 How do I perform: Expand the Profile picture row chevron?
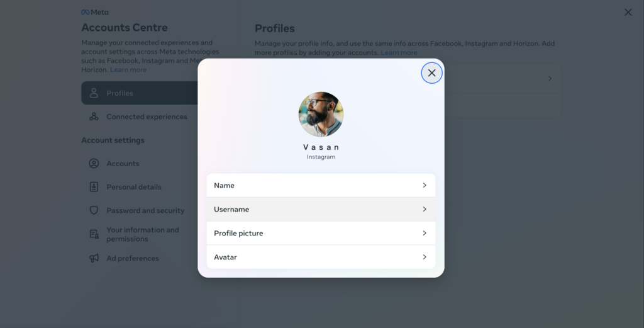(x=425, y=233)
